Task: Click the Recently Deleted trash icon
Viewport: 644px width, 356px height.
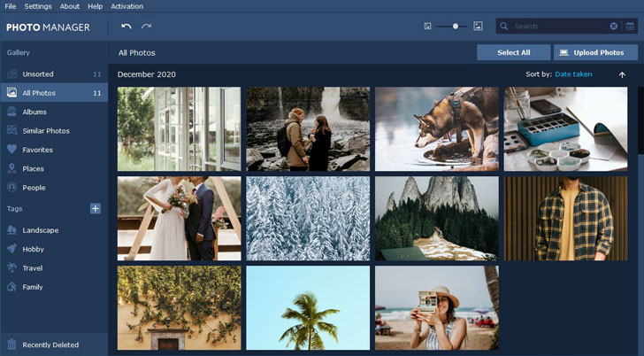Action: 11,344
